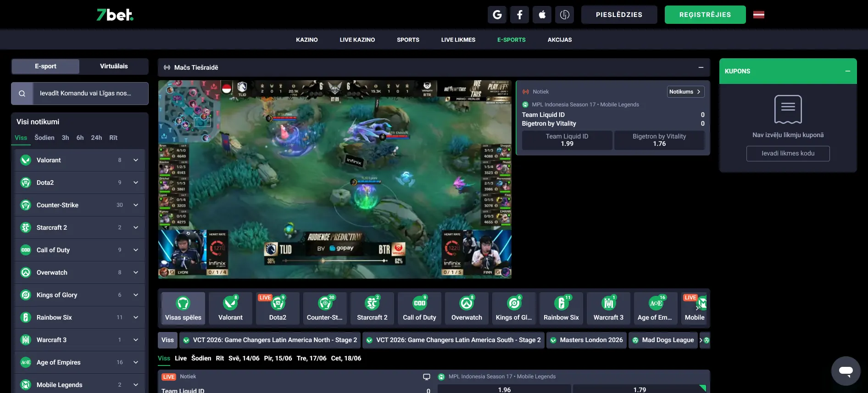Bet on Bigetron by Vitality at 1.76

(x=659, y=140)
